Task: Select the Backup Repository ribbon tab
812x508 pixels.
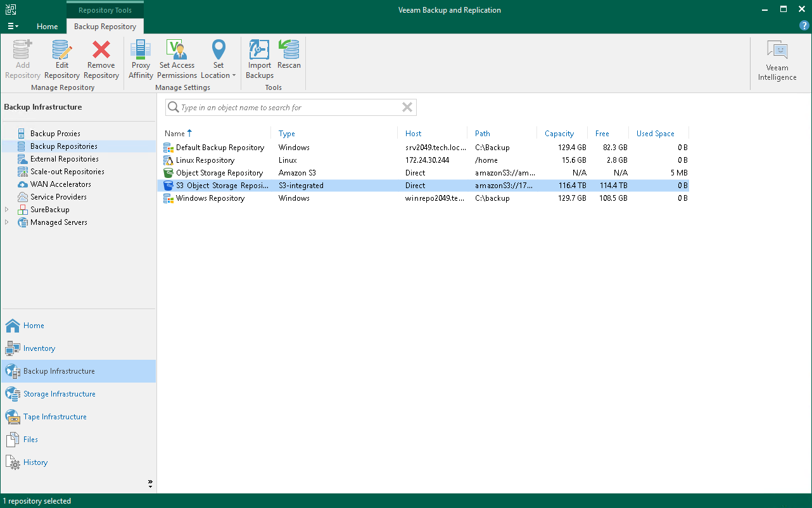Action: tap(105, 27)
